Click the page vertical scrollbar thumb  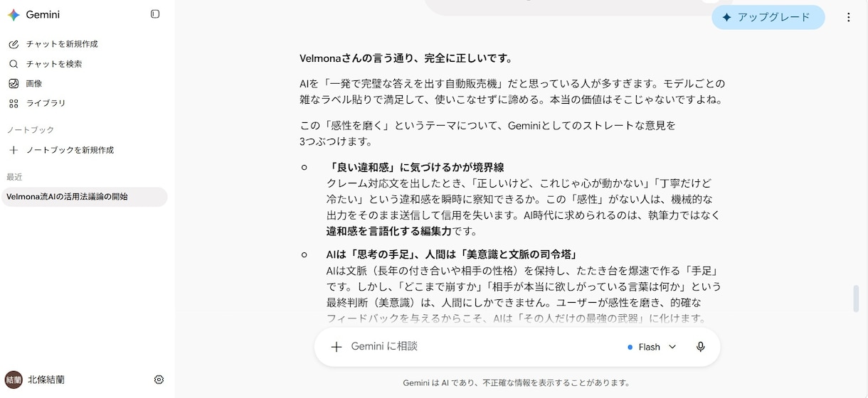click(x=856, y=298)
